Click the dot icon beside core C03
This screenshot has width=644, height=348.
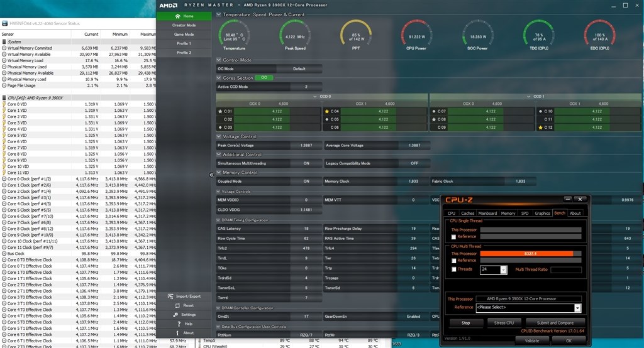(220, 128)
